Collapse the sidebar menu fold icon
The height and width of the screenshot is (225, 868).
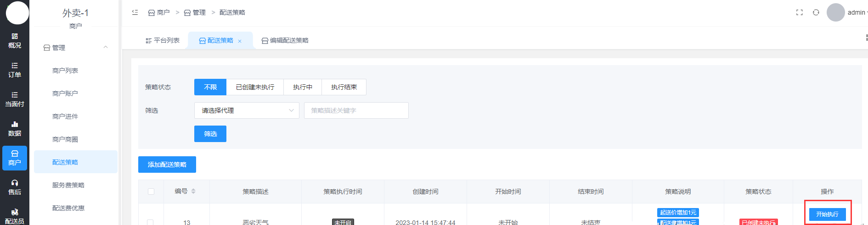click(x=135, y=12)
